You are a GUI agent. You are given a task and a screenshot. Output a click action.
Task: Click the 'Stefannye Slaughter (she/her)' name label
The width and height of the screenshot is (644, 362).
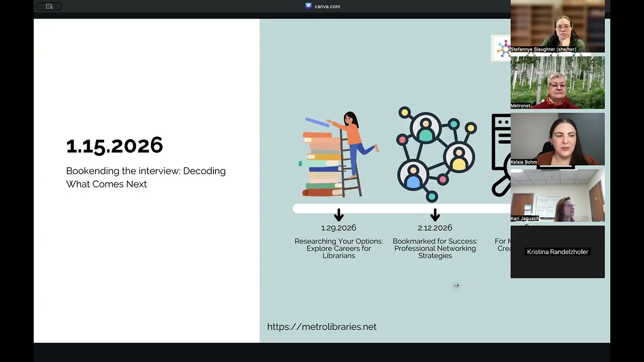[x=543, y=49]
